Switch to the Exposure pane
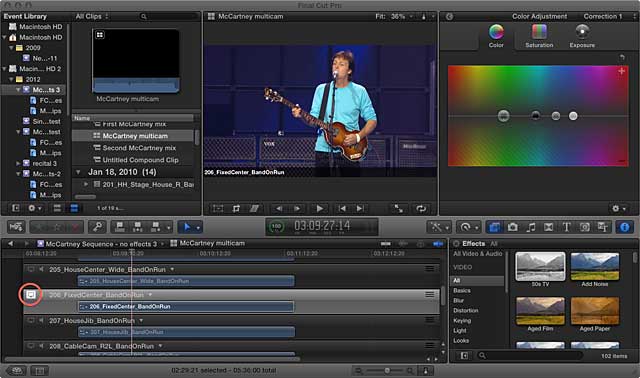Image resolution: width=640 pixels, height=378 pixels. 582,36
